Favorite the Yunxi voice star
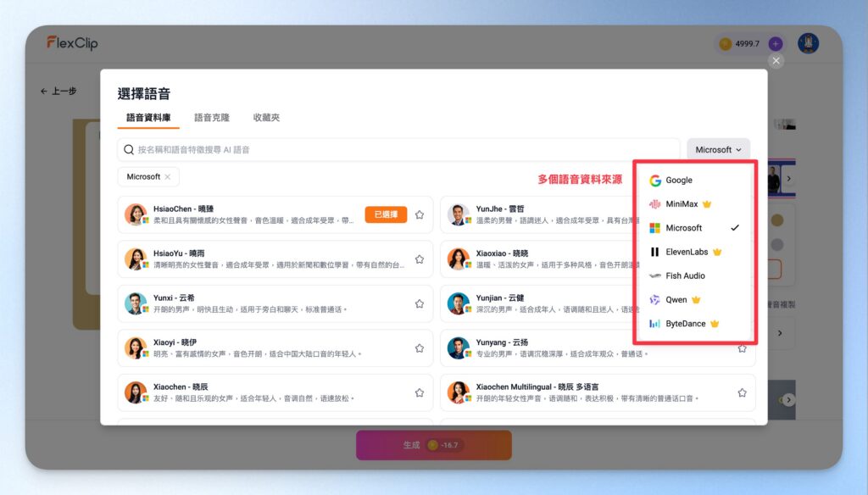 click(x=420, y=303)
